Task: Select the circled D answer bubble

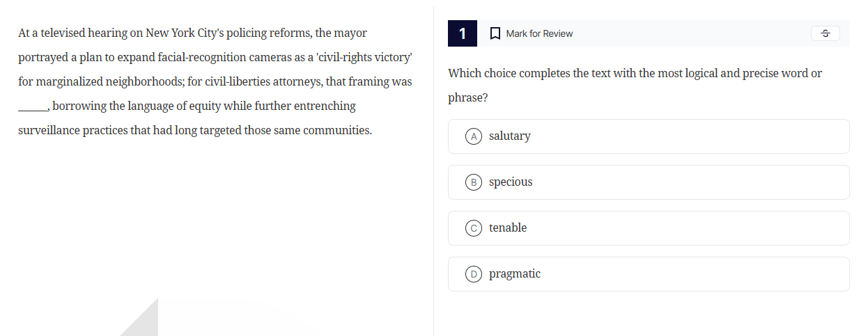Action: 474,274
